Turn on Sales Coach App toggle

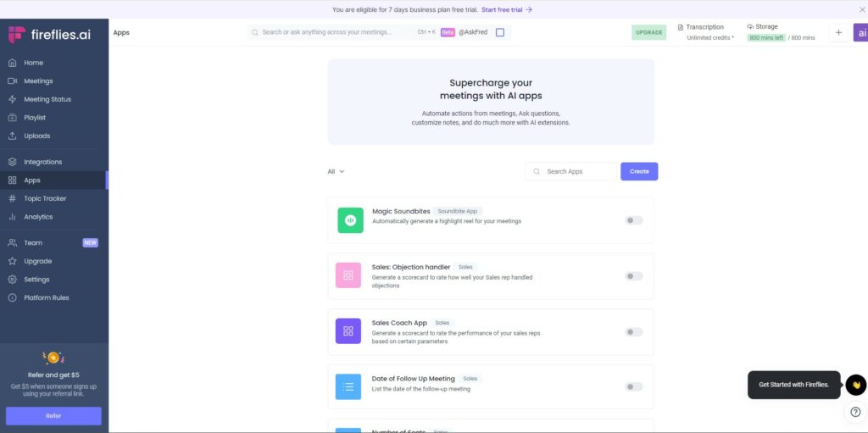coord(634,332)
